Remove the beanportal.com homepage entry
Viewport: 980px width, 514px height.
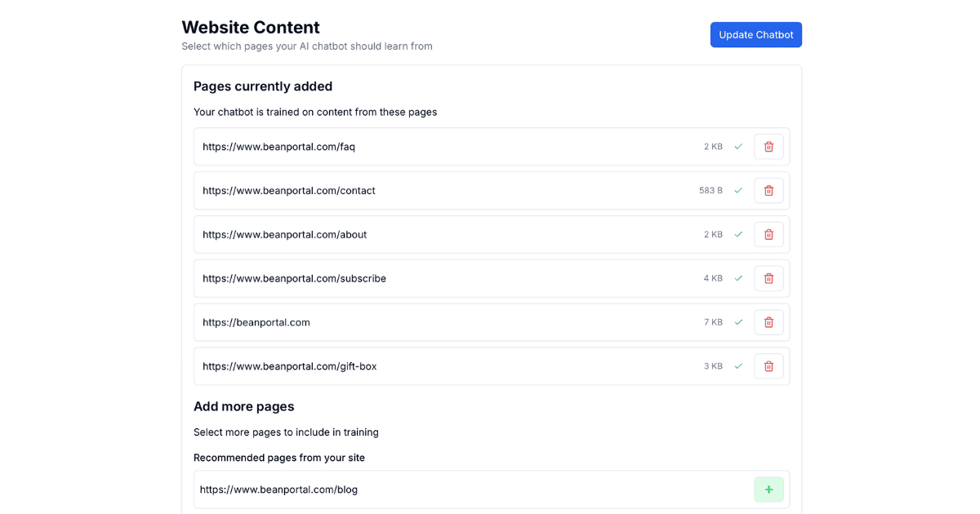pos(768,323)
